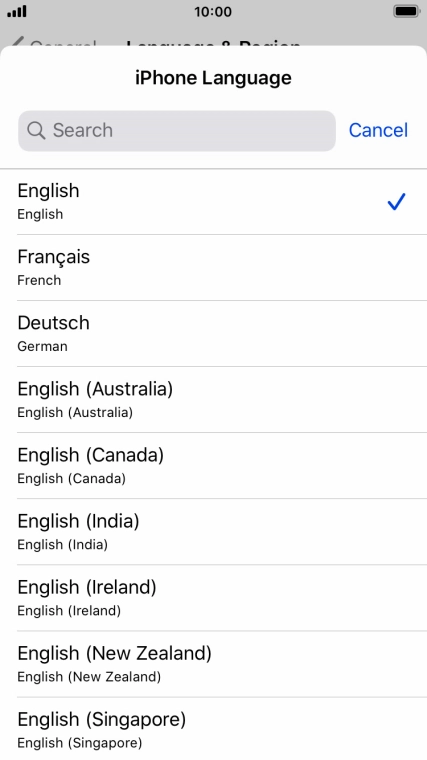Screen dimensions: 427x760
Task: Select English as iPhone language
Action: coord(213,202)
